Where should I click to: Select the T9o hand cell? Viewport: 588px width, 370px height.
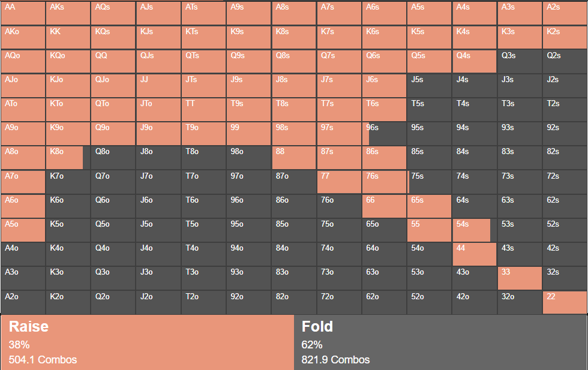(203, 133)
